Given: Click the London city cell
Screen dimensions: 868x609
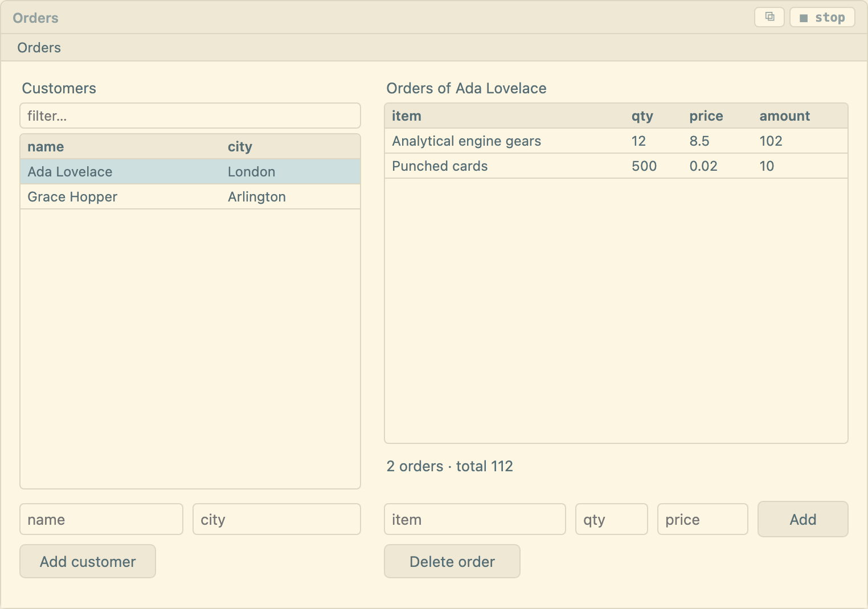Looking at the screenshot, I should 251,172.
